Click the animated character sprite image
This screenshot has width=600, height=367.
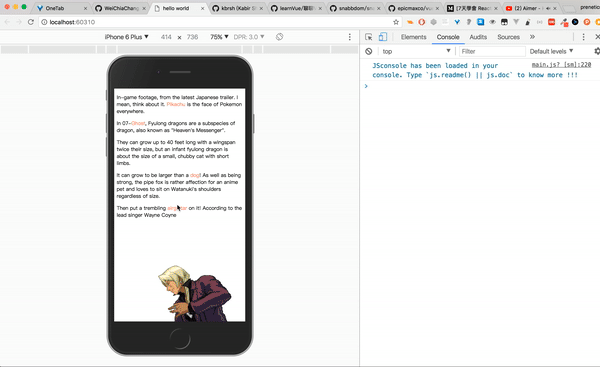point(195,294)
